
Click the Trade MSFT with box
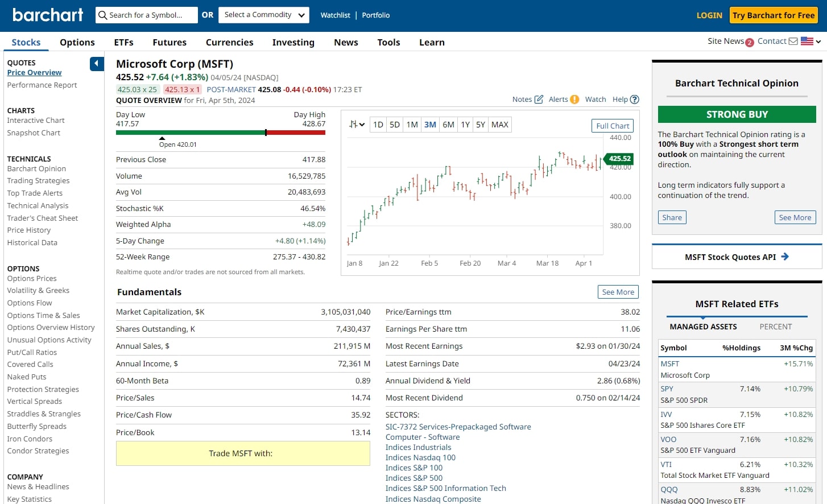pyautogui.click(x=243, y=453)
